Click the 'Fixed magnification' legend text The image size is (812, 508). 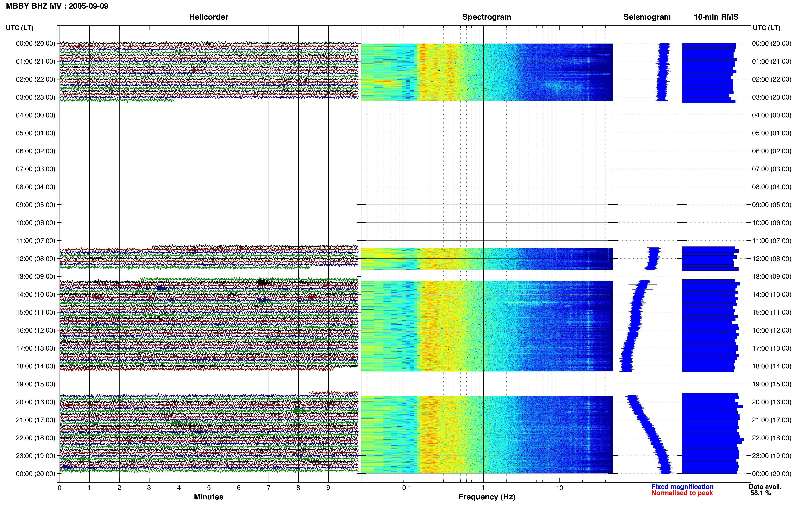click(x=682, y=486)
